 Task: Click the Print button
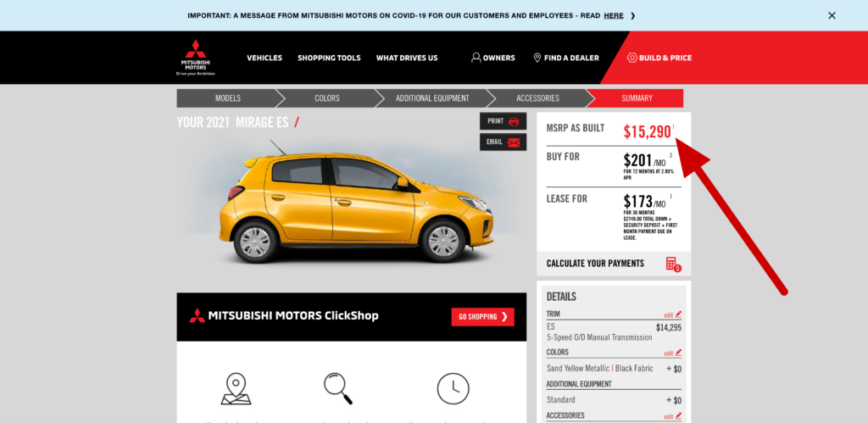[504, 121]
